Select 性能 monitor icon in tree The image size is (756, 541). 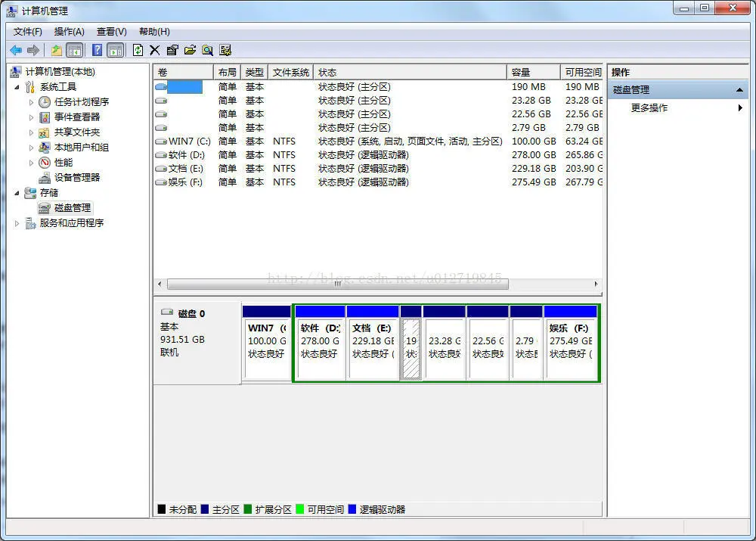click(x=45, y=163)
